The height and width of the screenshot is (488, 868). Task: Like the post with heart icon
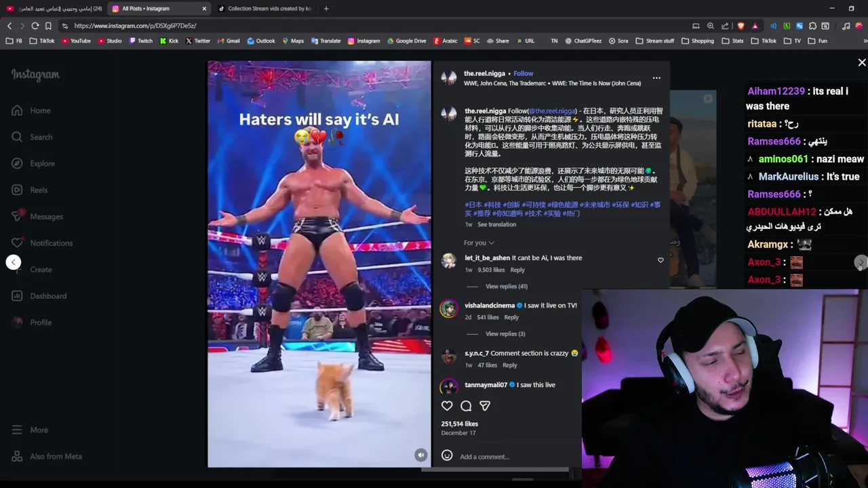pyautogui.click(x=447, y=406)
